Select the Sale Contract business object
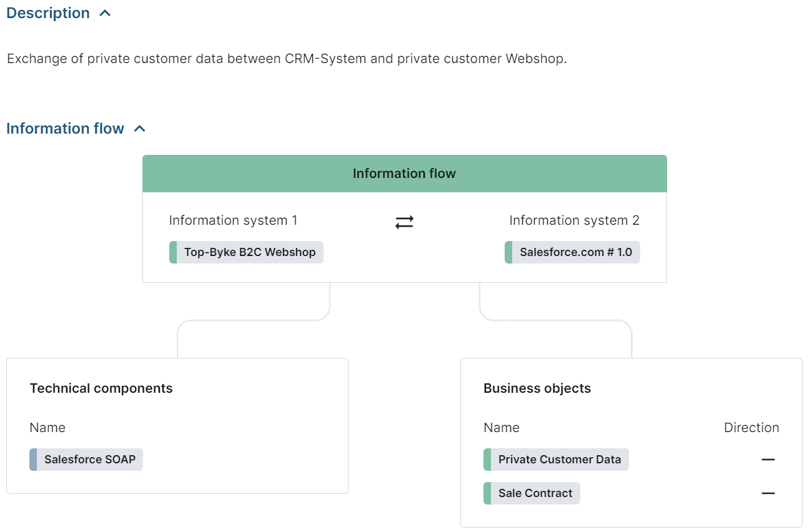 (x=535, y=493)
